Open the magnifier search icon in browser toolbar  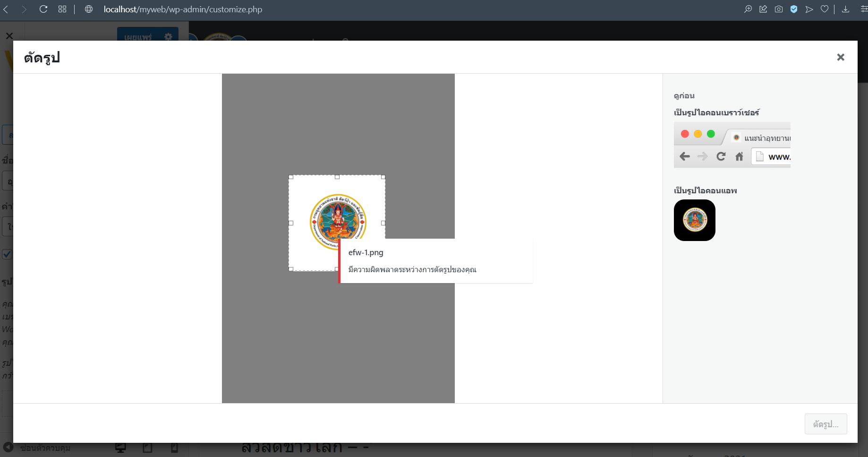point(748,9)
